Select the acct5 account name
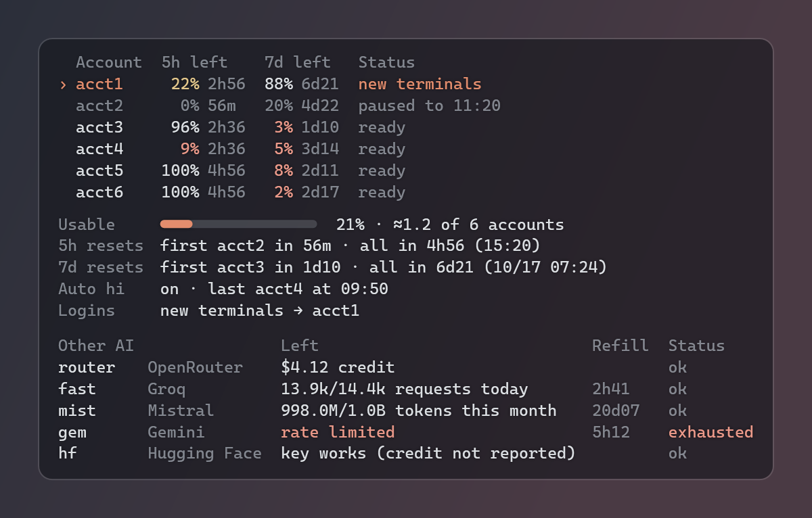 99,171
